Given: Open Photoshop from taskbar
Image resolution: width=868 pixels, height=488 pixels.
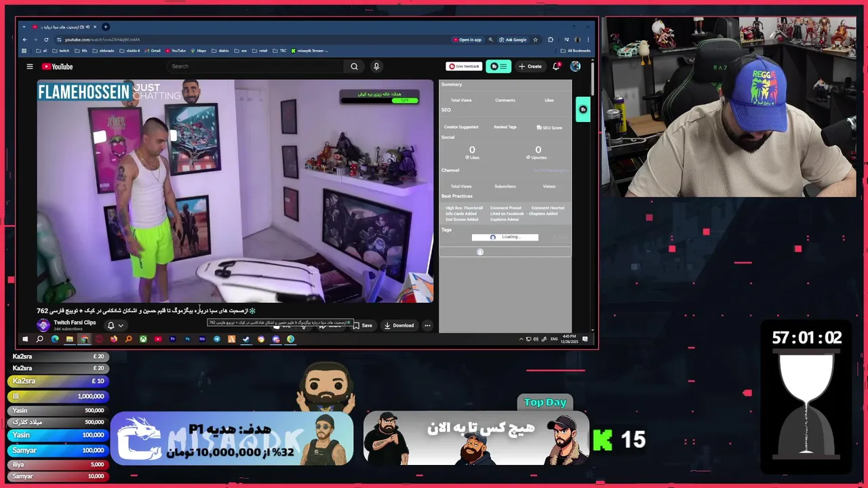Looking at the screenshot, I should click(x=187, y=339).
